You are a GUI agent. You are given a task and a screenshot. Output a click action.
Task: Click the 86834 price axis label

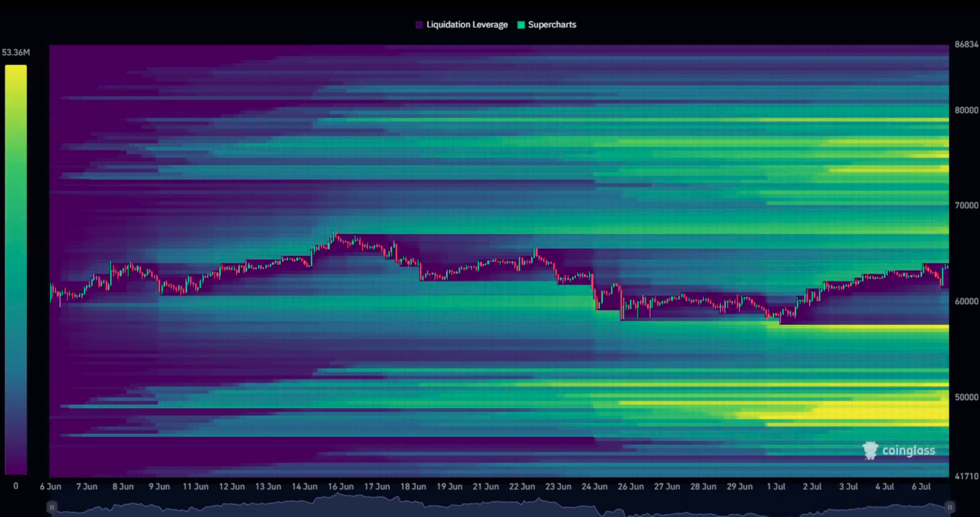tap(966, 44)
